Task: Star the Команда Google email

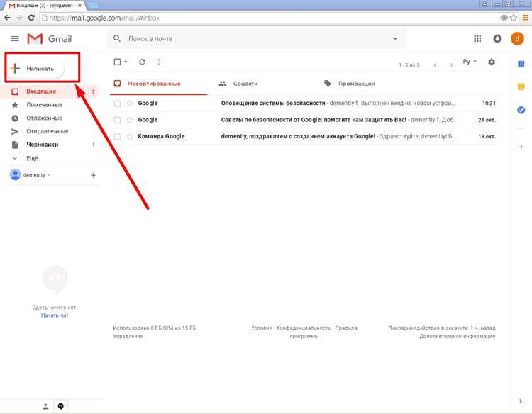Action: (130, 136)
